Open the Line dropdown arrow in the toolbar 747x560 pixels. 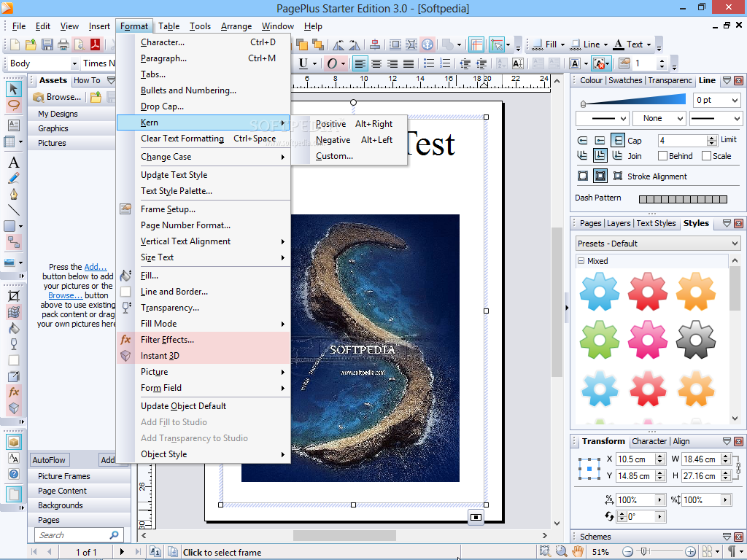click(605, 44)
